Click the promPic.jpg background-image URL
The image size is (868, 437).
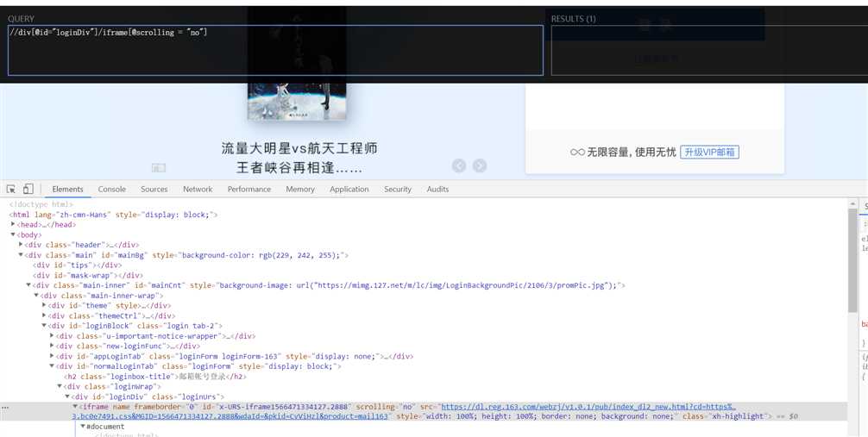point(461,285)
